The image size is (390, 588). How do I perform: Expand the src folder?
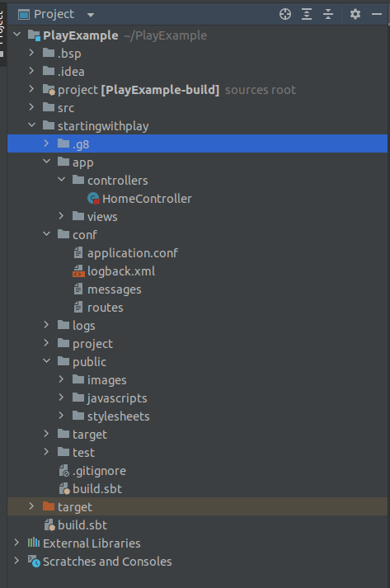point(31,107)
